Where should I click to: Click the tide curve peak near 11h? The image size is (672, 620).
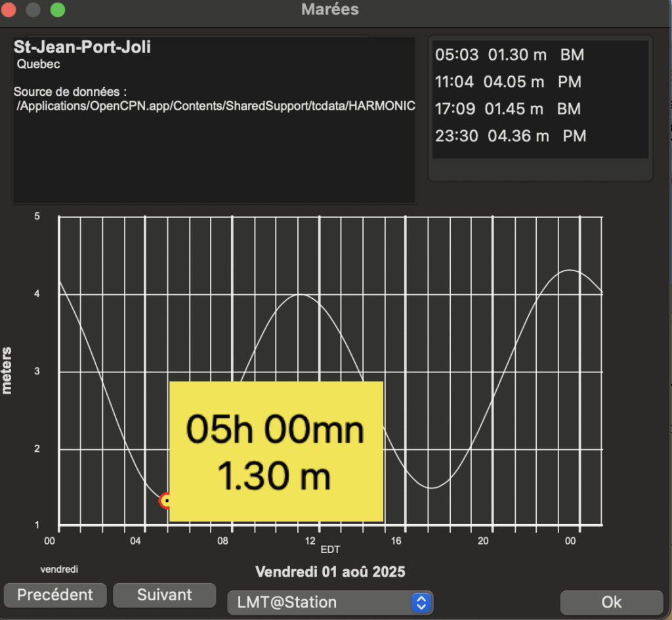(x=300, y=294)
